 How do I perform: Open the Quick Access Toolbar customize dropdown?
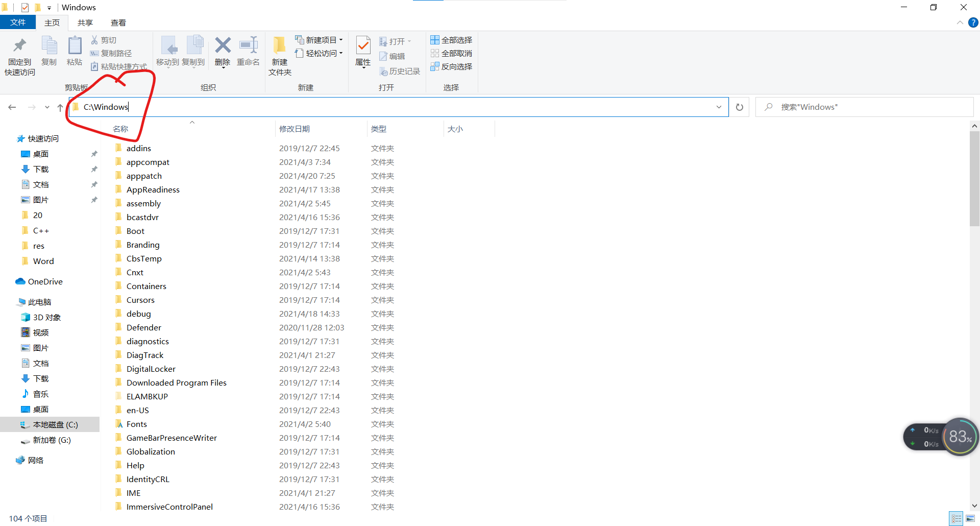tap(49, 8)
